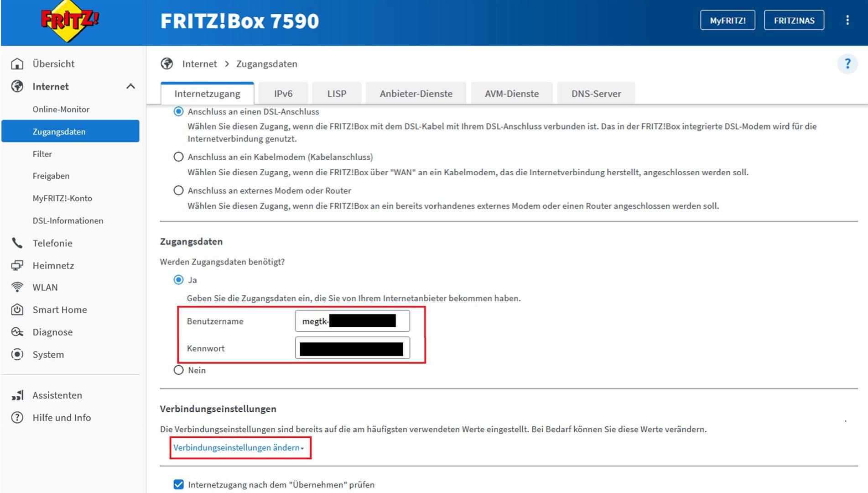
Task: Toggle Internetzugang nach Übernehmen prüfen checkbox
Action: [x=178, y=484]
